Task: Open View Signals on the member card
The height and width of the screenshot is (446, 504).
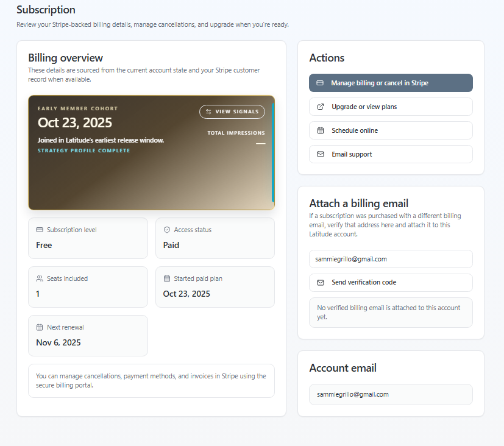Action: (232, 111)
